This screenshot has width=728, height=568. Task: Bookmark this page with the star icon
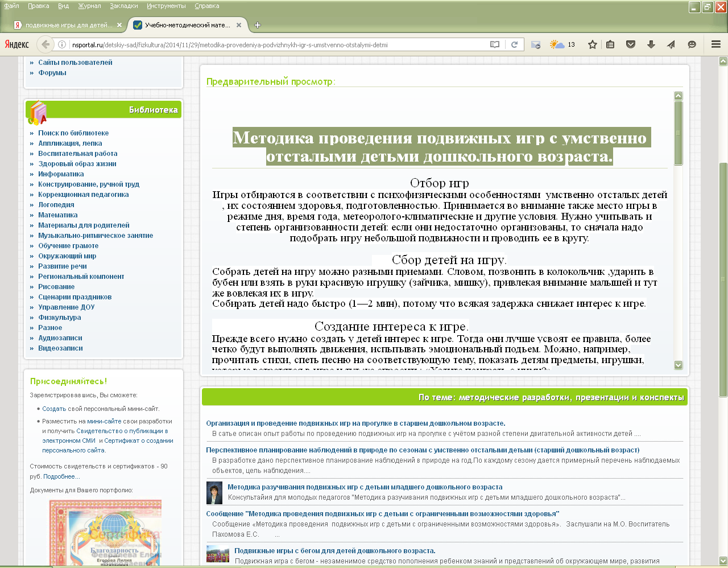593,44
